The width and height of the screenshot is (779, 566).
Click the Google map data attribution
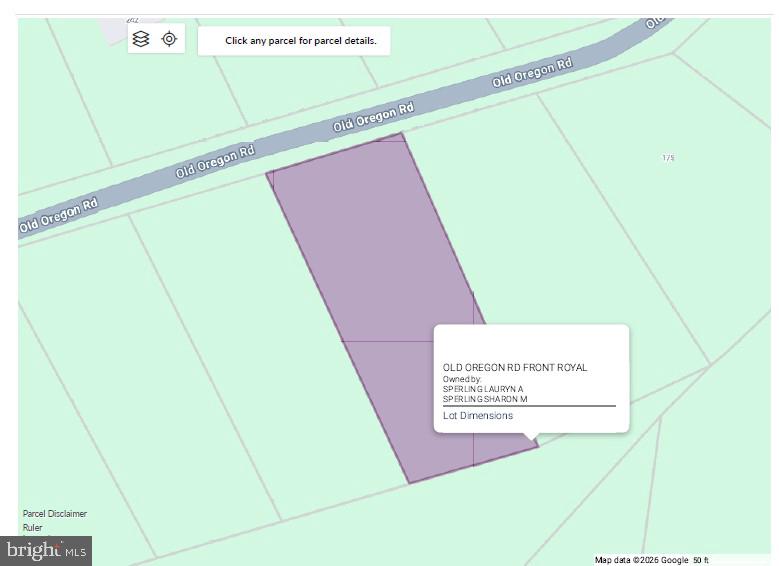[641, 560]
